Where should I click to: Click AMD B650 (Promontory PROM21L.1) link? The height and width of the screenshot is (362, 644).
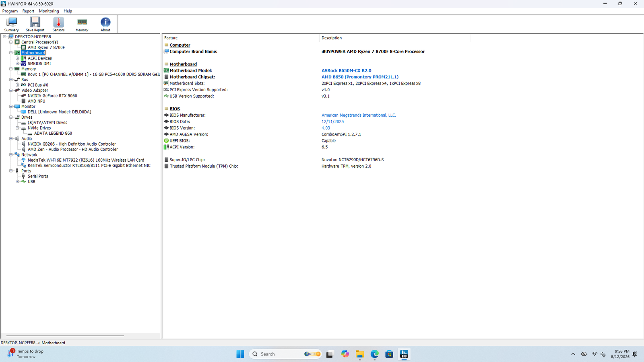tap(360, 77)
